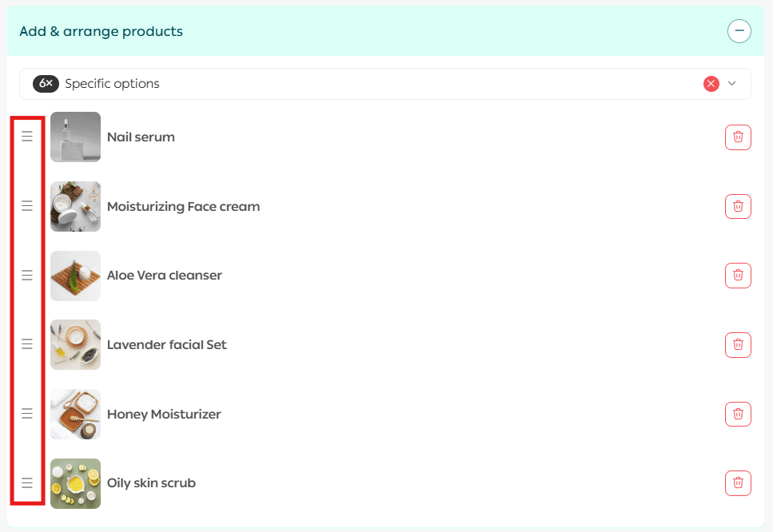This screenshot has width=773, height=532.
Task: Click the Add & arrange products header title
Action: (101, 32)
